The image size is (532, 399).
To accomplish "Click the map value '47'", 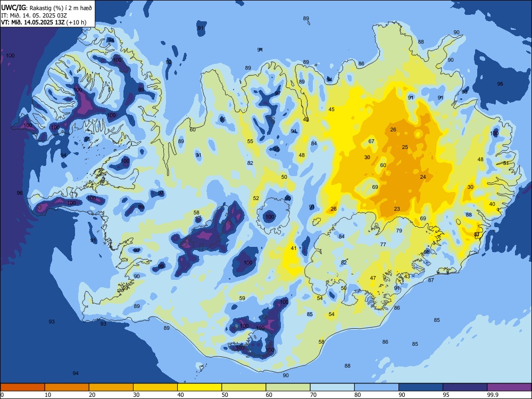I will (x=373, y=278).
